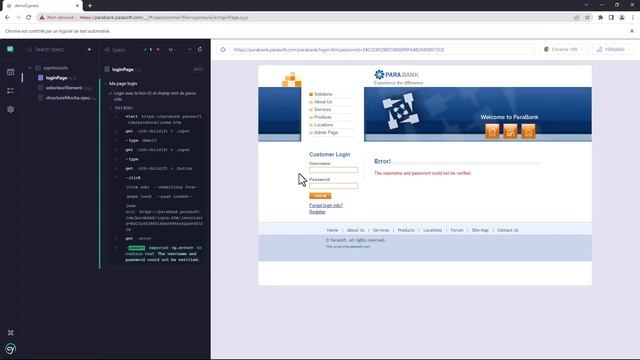Open Chrome three-dot menu
Viewport: 640px width, 360px height.
point(633,18)
